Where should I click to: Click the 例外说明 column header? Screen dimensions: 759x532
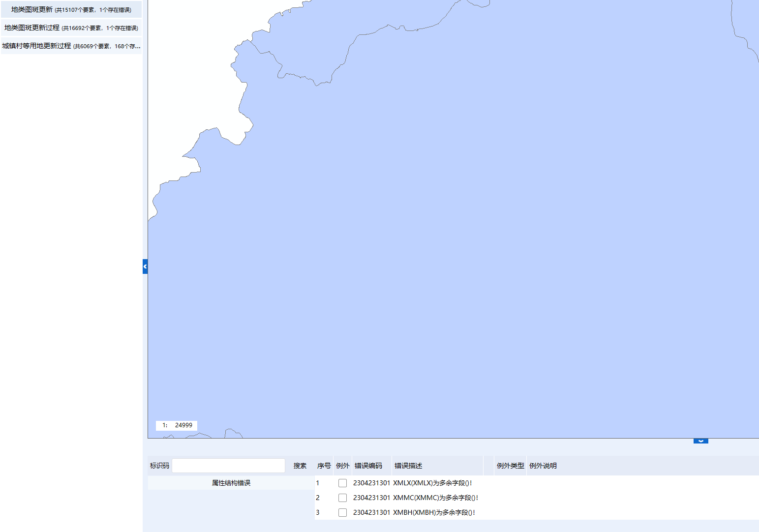543,466
